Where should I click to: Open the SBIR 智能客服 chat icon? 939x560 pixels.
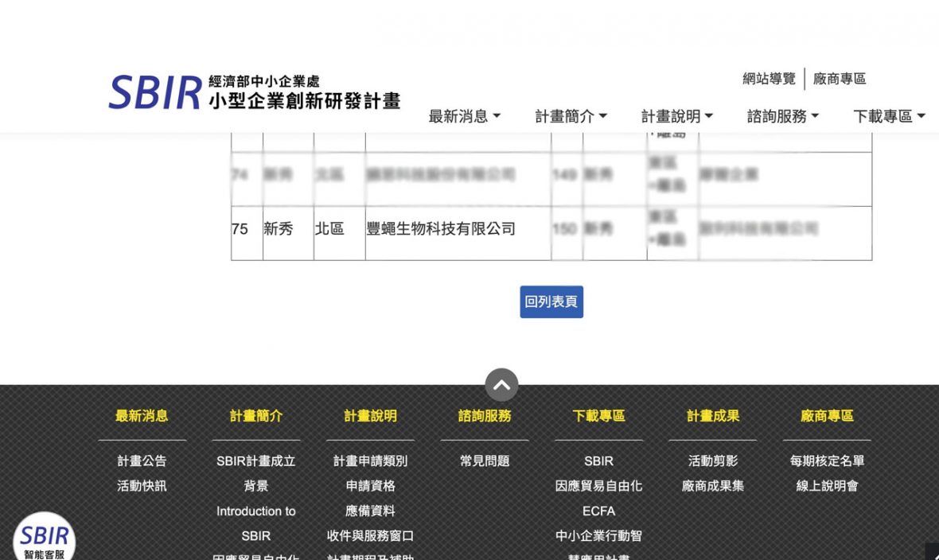45,539
